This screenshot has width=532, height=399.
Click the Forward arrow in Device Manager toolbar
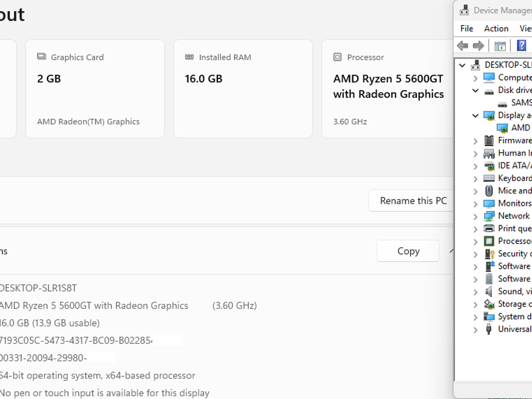click(x=478, y=46)
